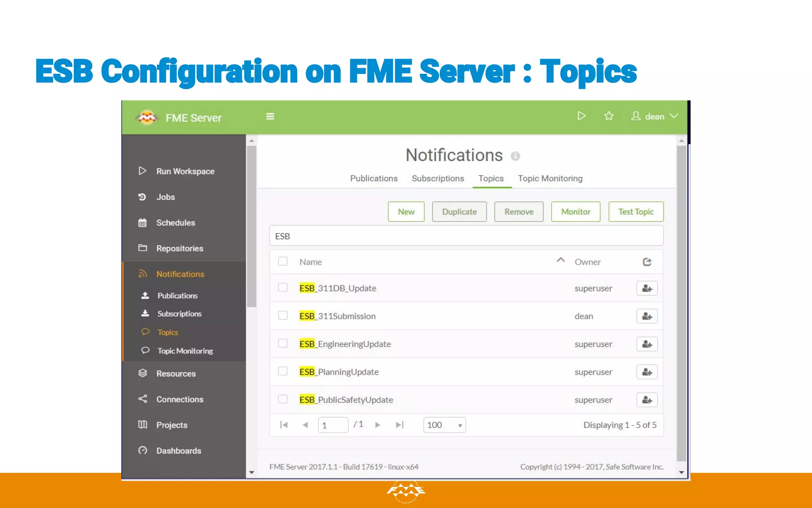The width and height of the screenshot is (812, 508).
Task: Go to Publications in sidebar submenu
Action: coord(177,296)
